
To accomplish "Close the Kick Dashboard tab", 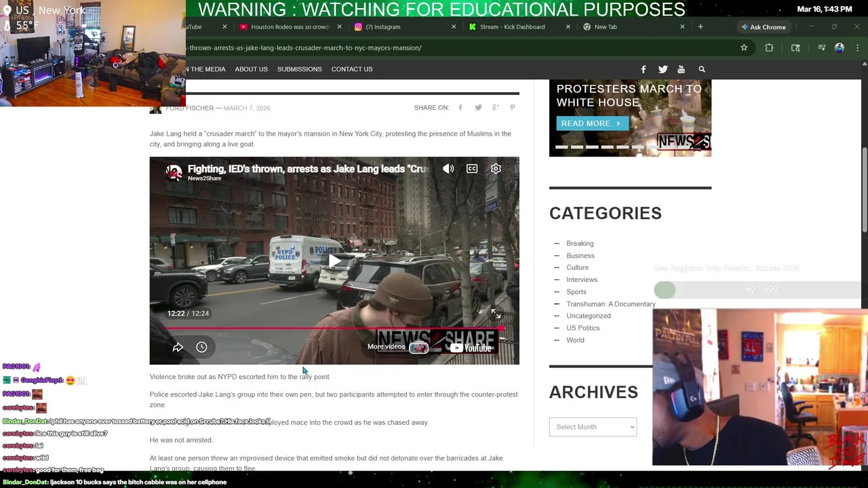I will click(x=568, y=27).
